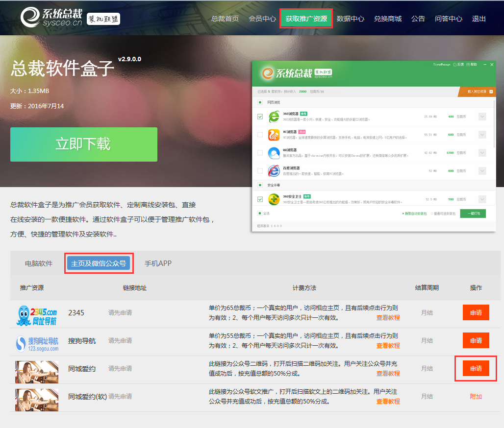Click the 帮助 help icon in the preview title bar
Viewport: 504px width, 428px height.
click(468, 65)
